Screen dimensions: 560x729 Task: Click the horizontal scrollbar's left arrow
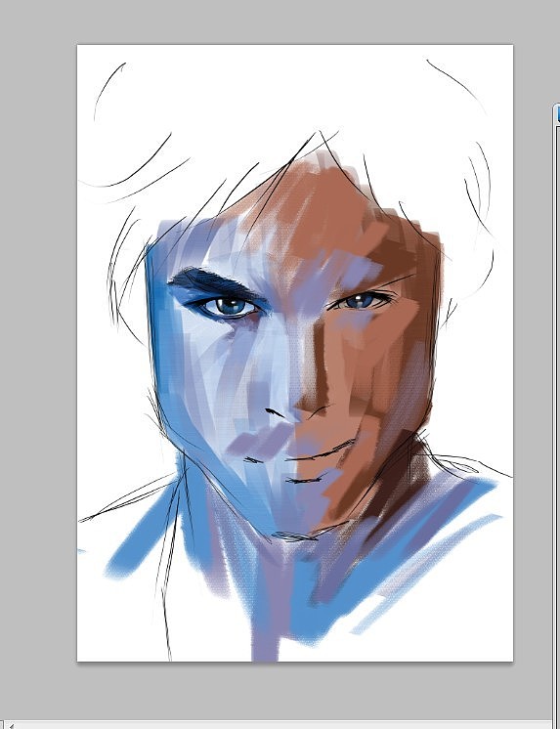[x=11, y=725]
